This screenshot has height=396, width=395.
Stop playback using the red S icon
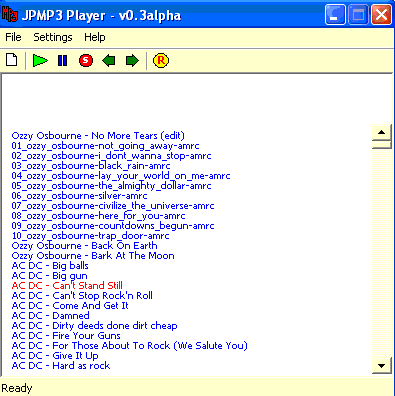pos(86,61)
